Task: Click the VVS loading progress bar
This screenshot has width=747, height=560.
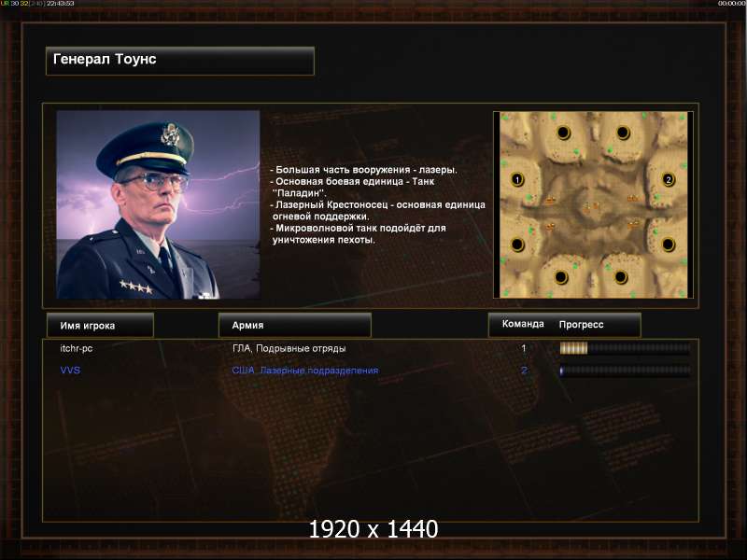Action: [x=625, y=370]
